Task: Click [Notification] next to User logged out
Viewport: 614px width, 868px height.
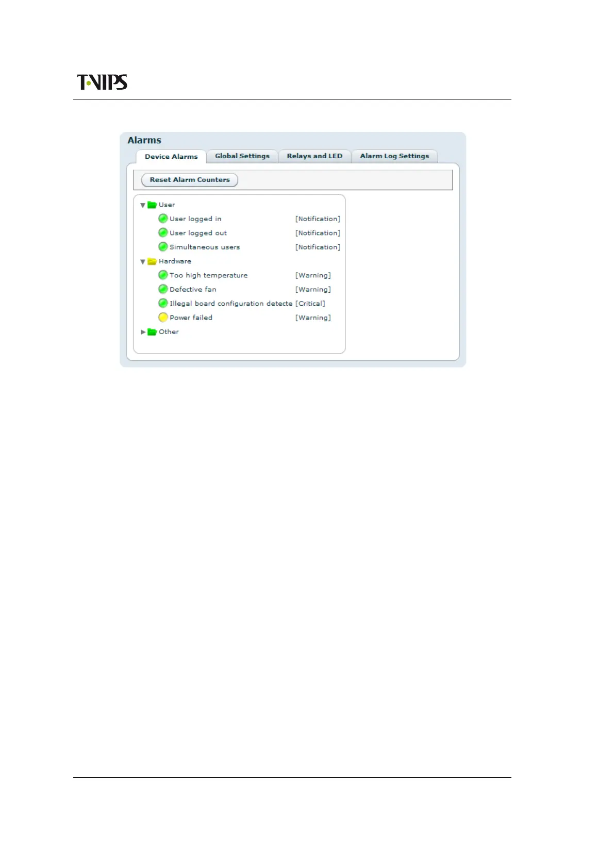Action: pyautogui.click(x=318, y=233)
